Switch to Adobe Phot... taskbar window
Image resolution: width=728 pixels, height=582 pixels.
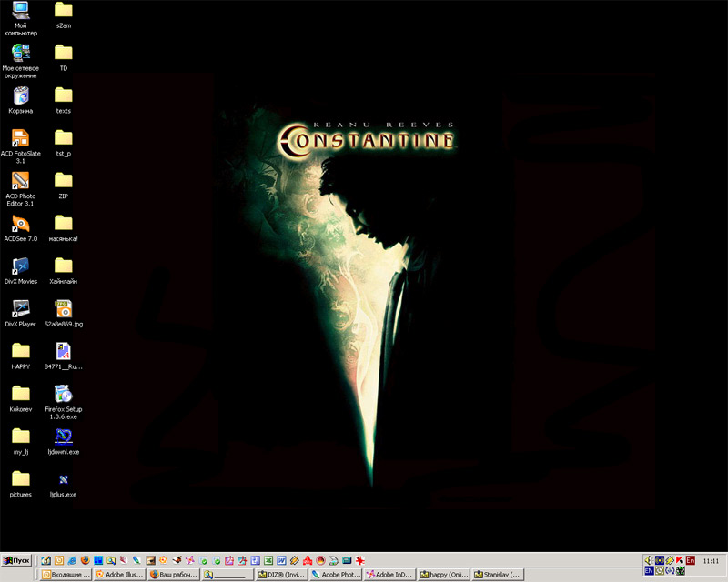click(x=336, y=575)
